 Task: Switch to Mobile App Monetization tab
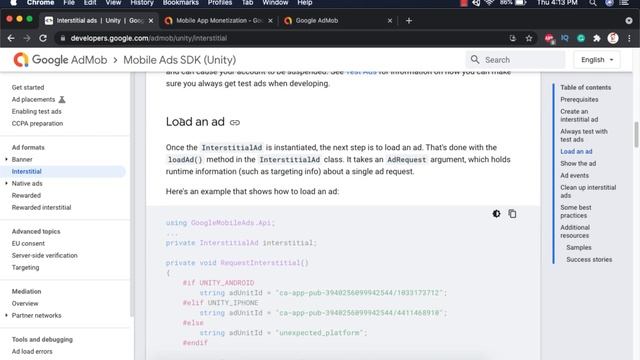(x=219, y=20)
